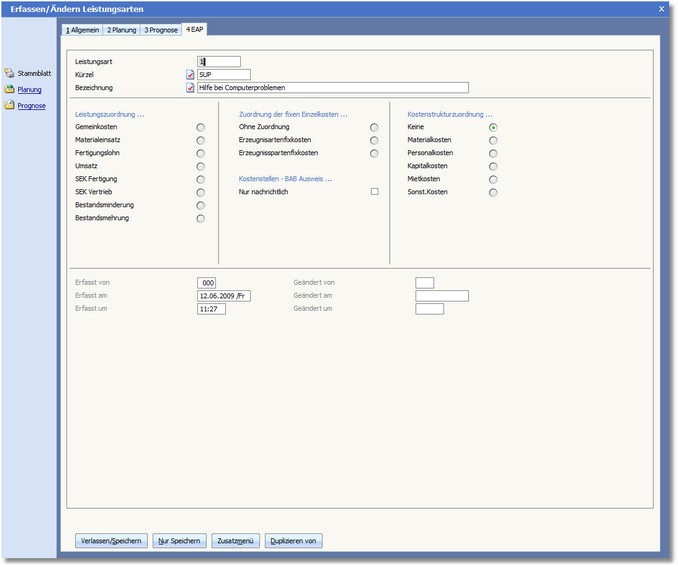
Task: Click the Nur Speichern button
Action: (180, 541)
